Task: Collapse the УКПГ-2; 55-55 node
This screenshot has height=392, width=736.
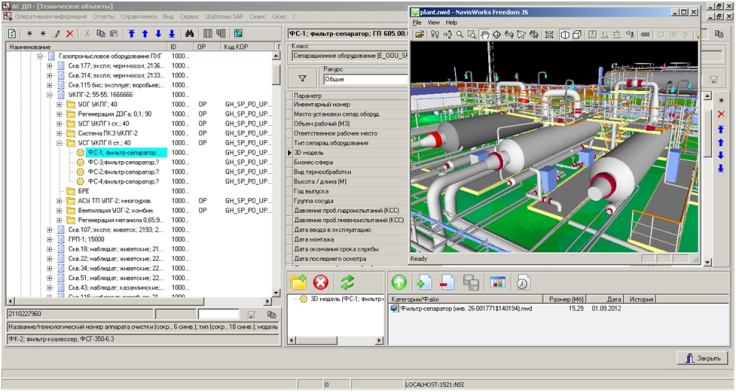Action: click(50, 95)
